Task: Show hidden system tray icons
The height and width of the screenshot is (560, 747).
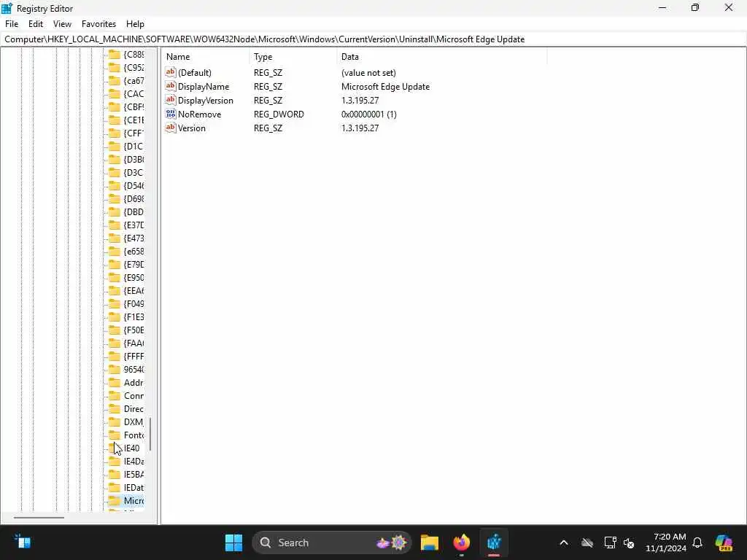Action: point(564,542)
